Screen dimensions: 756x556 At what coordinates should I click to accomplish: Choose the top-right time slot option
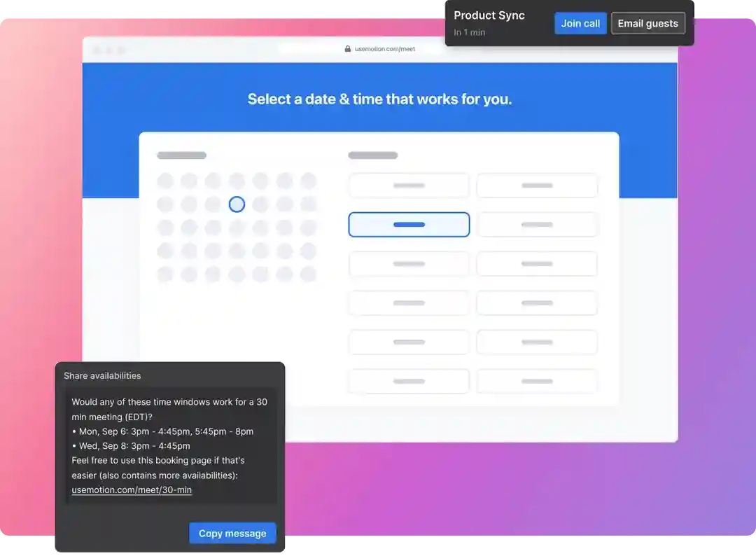(x=537, y=186)
